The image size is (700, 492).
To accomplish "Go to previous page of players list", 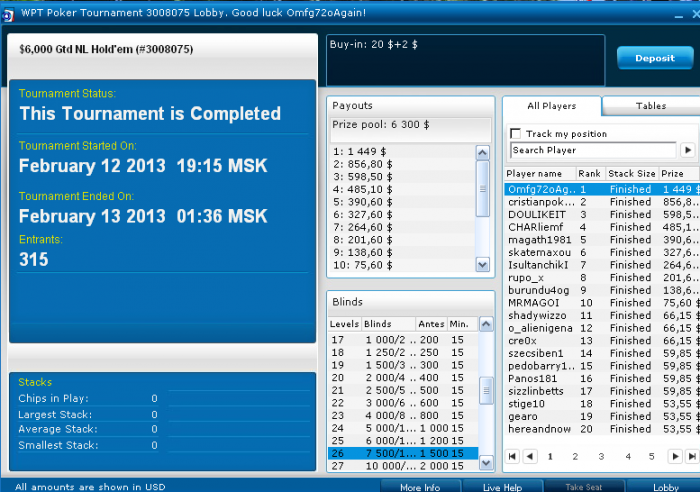I will point(530,456).
